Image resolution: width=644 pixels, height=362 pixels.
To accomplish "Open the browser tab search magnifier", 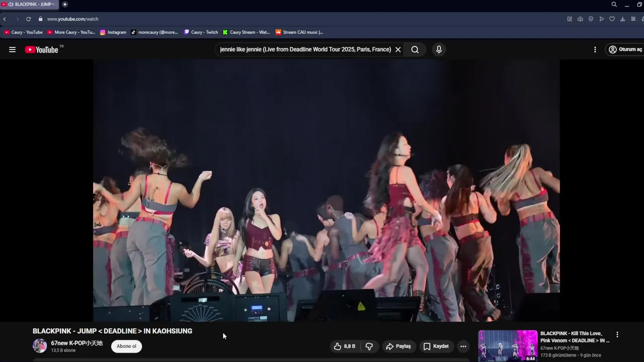I will [x=614, y=5].
